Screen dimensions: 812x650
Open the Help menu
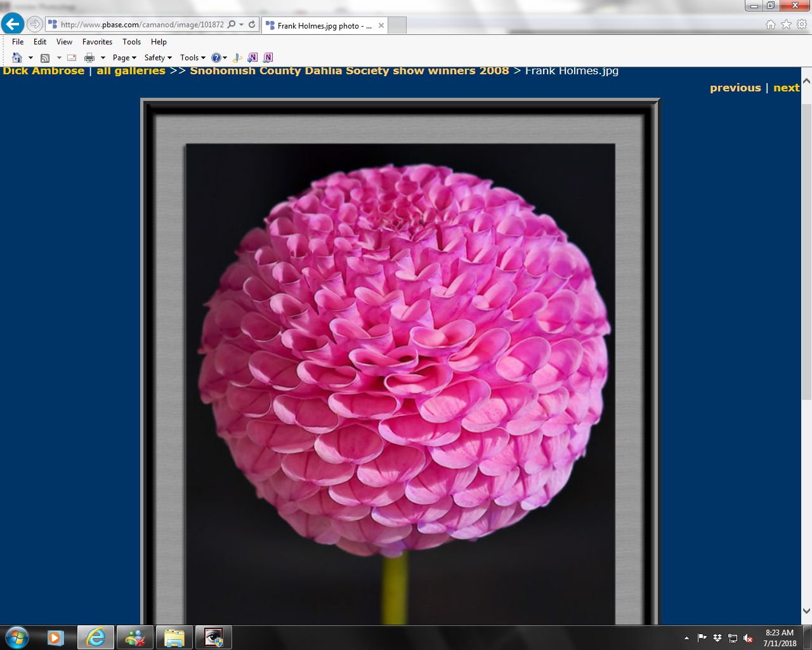click(x=159, y=42)
